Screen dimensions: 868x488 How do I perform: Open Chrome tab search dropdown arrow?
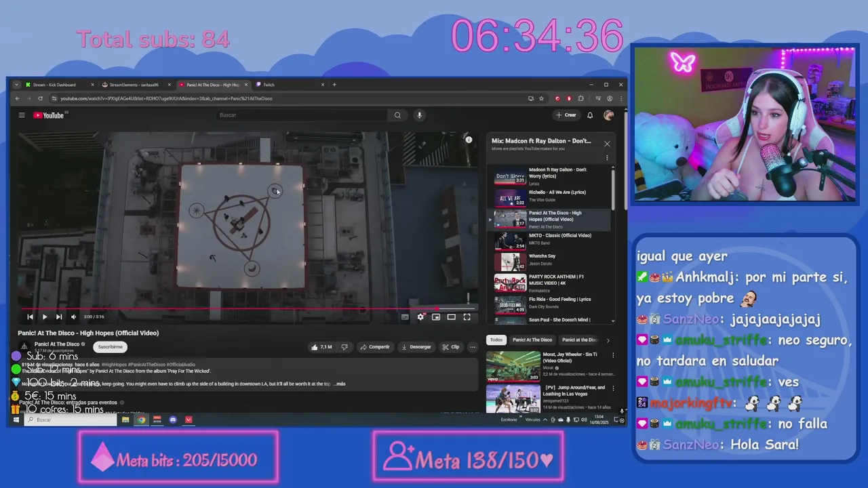16,85
